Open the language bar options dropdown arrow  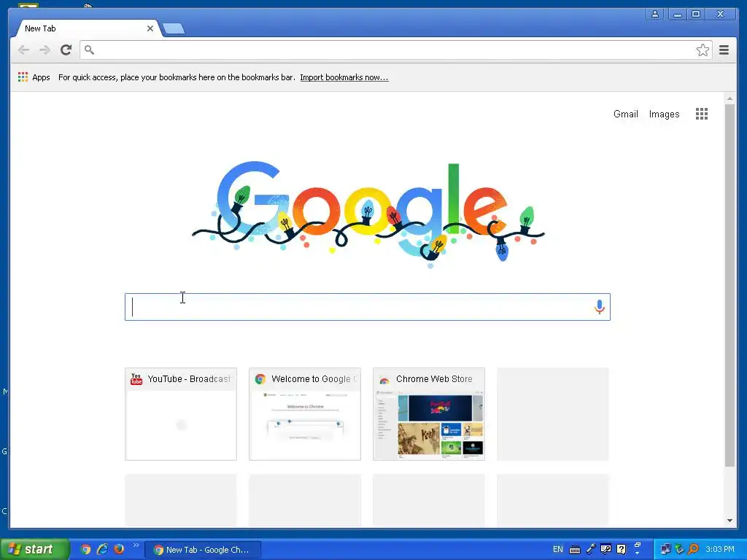coord(638,553)
